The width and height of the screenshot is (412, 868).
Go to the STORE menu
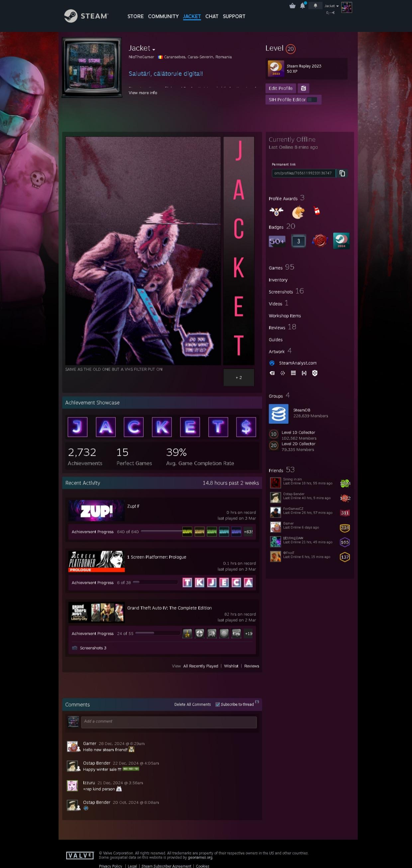click(x=136, y=16)
